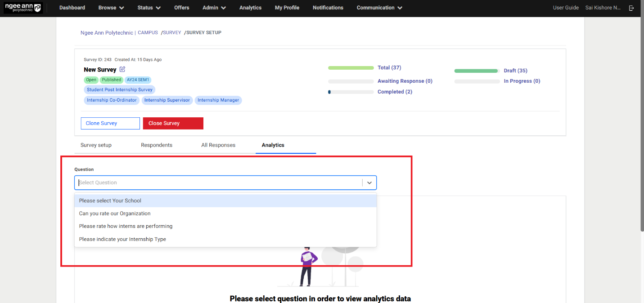
Task: Click the edit pencil icon beside New Survey
Action: [122, 69]
